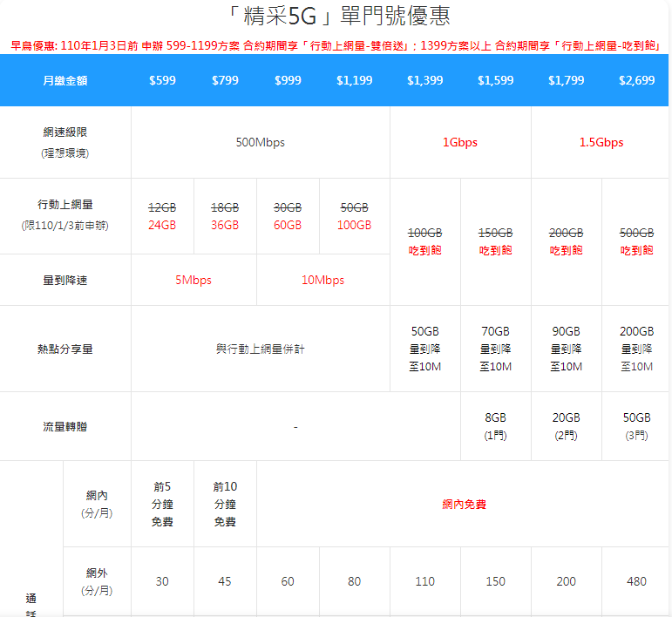Select the 前5分鐘免費 in-network cell
This screenshot has width=672, height=617.
pos(162,504)
